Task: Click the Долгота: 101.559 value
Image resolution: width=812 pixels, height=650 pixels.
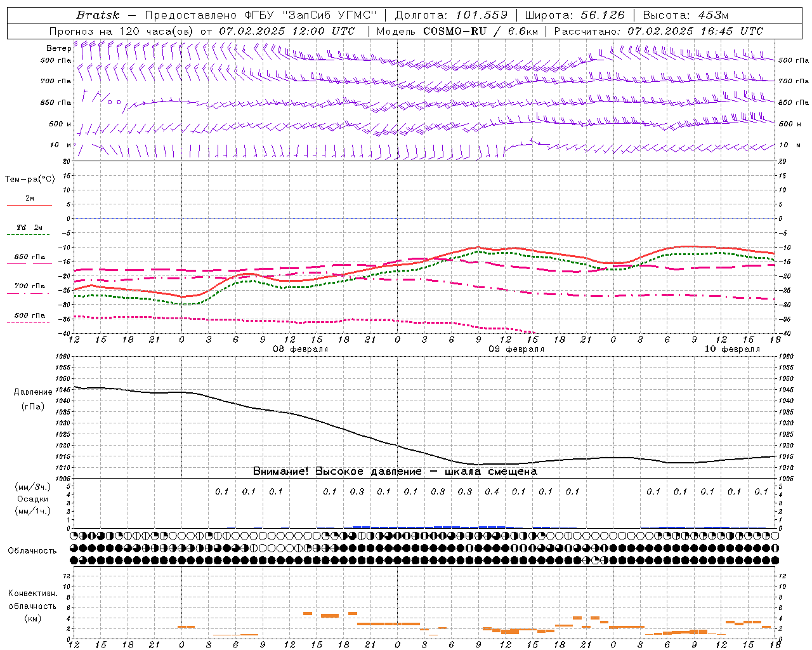Action: (x=452, y=15)
